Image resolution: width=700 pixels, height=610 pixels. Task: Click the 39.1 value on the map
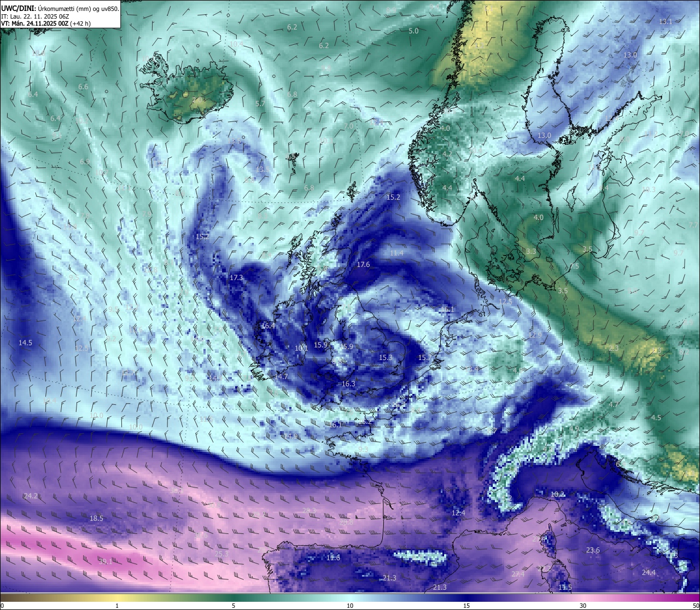coord(106,561)
